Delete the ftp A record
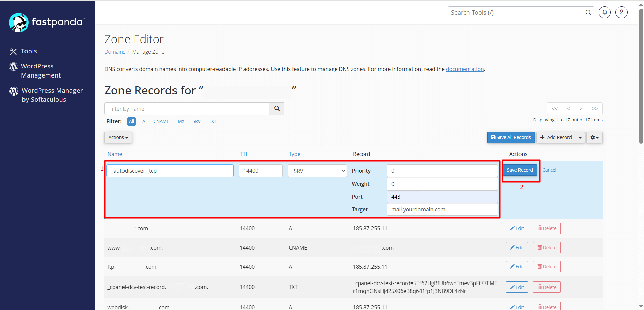The width and height of the screenshot is (644, 310). pyautogui.click(x=547, y=267)
